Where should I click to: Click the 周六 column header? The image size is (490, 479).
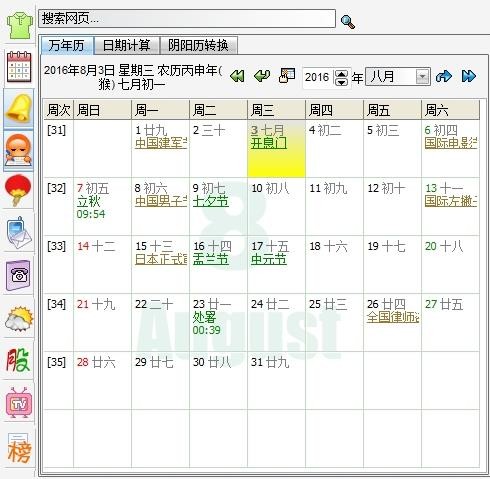450,110
